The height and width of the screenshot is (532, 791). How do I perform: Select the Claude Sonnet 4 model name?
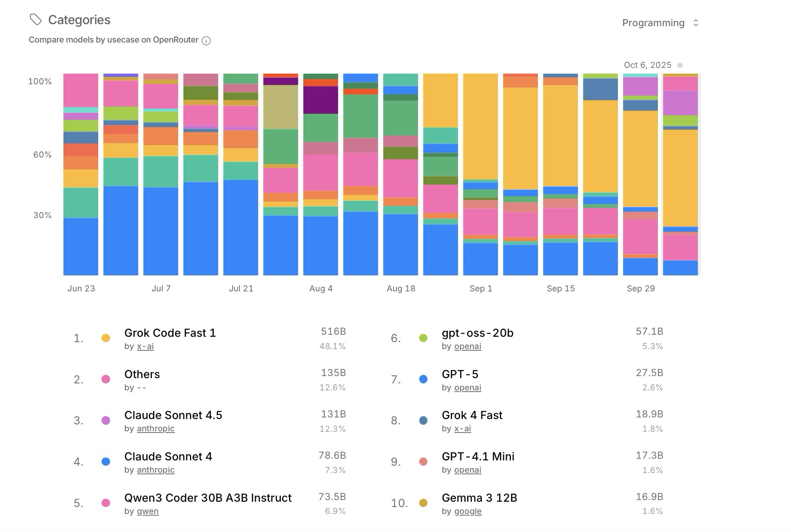[168, 457]
